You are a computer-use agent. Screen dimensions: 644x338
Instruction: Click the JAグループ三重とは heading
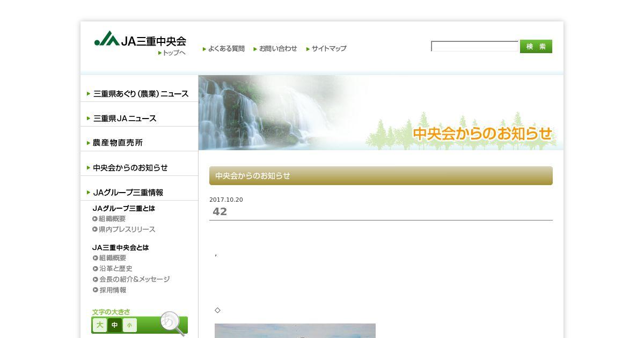[x=123, y=208]
